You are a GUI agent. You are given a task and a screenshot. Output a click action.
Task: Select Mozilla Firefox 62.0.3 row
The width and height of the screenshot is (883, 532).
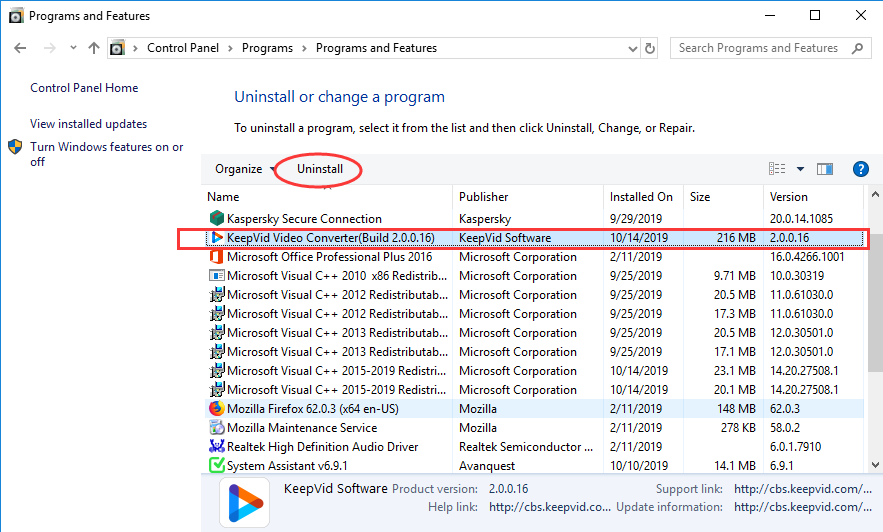click(533, 409)
